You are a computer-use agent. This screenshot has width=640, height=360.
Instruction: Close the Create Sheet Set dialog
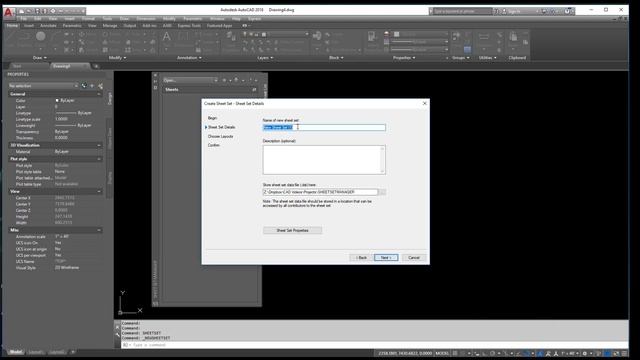[424, 103]
